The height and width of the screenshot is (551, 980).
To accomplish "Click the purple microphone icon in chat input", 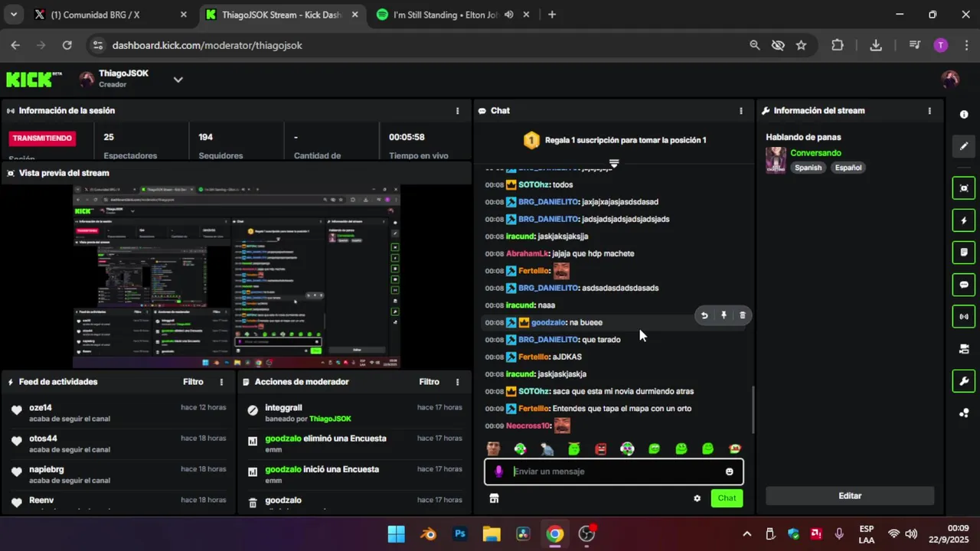I will 498,471.
